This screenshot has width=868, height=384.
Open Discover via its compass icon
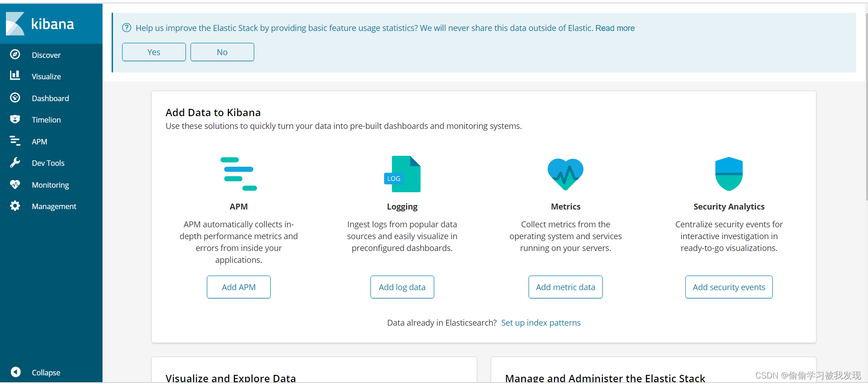coord(15,54)
